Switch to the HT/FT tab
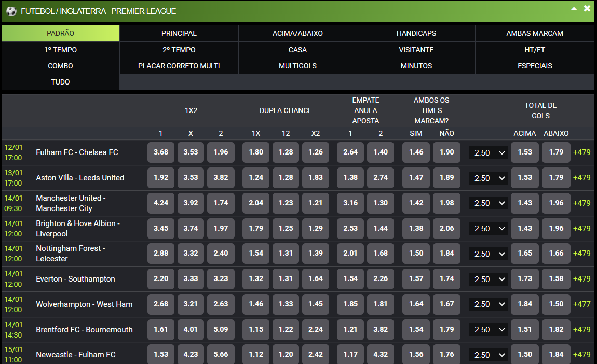 (x=535, y=50)
